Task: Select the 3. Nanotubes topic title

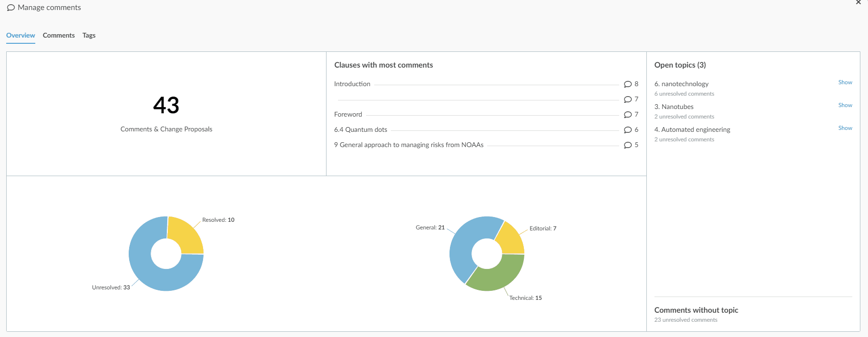Action: pos(674,107)
